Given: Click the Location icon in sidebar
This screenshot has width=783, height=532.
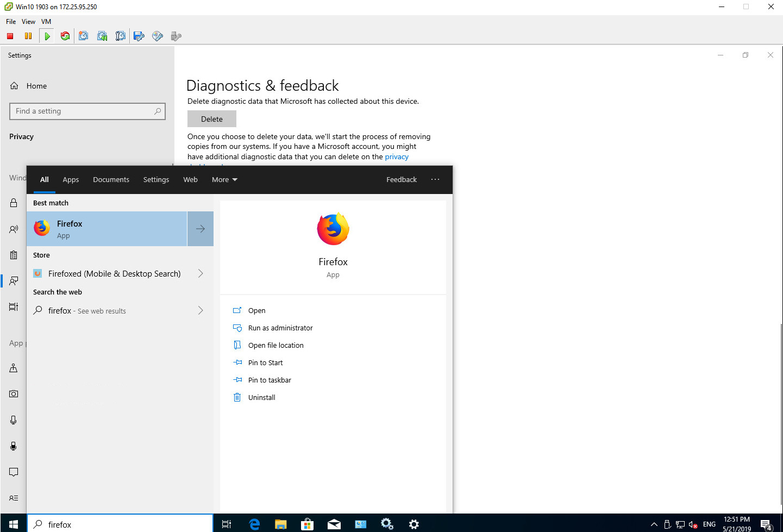Looking at the screenshot, I should coord(14,368).
